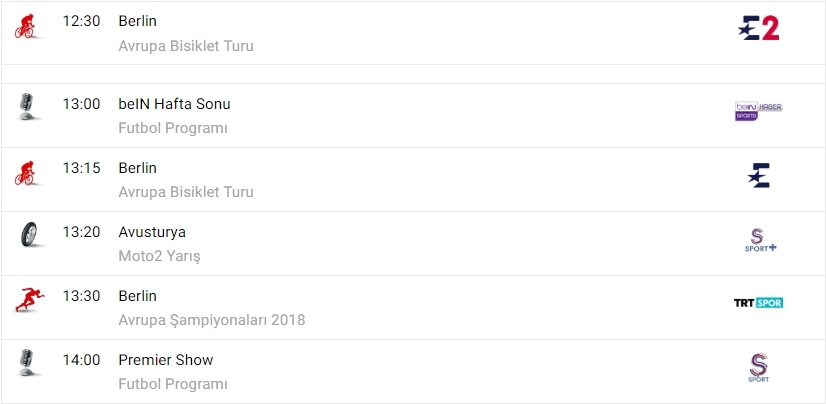Viewport: 826px width, 404px height.
Task: Open the Eurosport channel logo at 13:15
Action: pyautogui.click(x=758, y=176)
